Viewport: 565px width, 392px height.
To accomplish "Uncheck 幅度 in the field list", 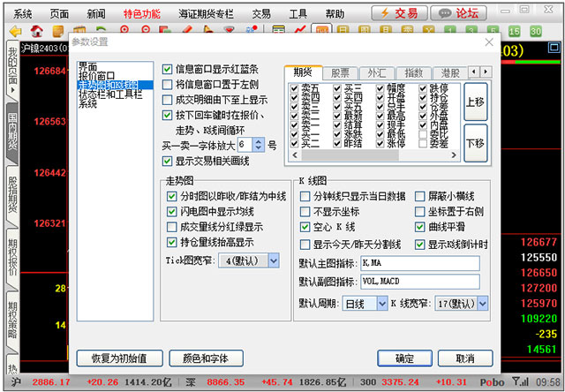I will point(380,88).
